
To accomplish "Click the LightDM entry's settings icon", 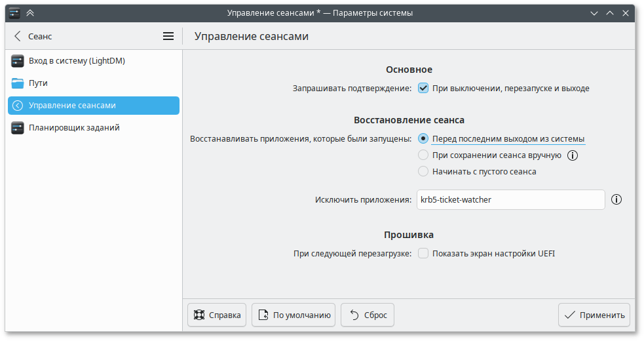I will pos(18,61).
